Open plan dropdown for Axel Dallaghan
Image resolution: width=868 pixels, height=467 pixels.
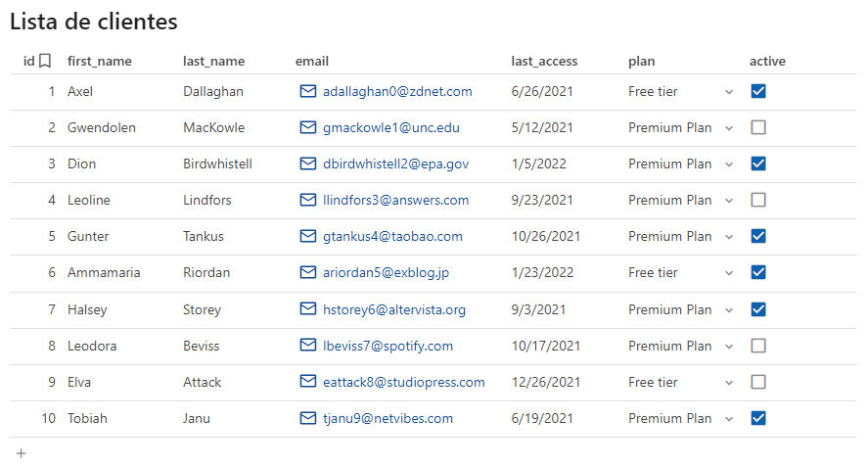pyautogui.click(x=728, y=92)
